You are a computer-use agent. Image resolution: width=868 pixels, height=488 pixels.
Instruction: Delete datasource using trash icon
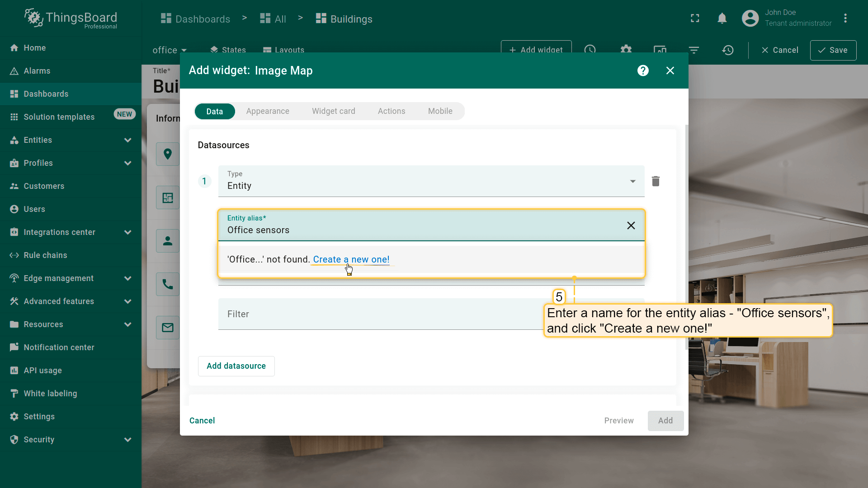click(656, 181)
